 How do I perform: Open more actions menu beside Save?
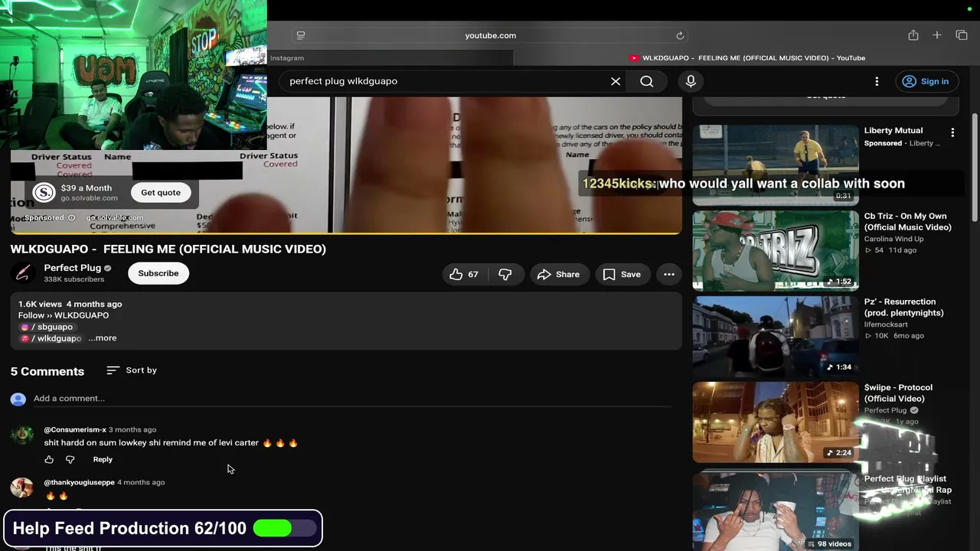(669, 274)
